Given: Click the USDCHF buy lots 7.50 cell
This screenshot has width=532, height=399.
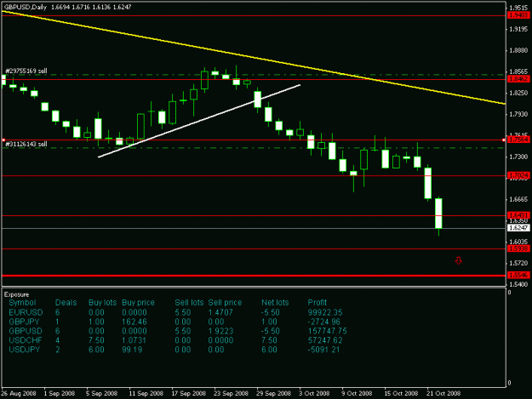Looking at the screenshot, I should click(x=96, y=340).
